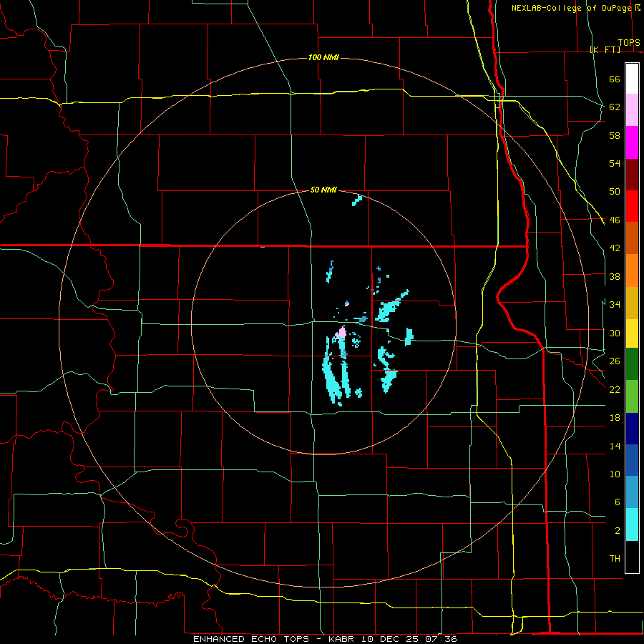
Task: Click the legend value 66
Action: [615, 79]
